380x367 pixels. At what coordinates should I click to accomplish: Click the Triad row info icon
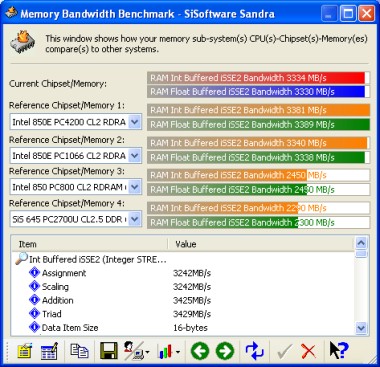tap(35, 314)
